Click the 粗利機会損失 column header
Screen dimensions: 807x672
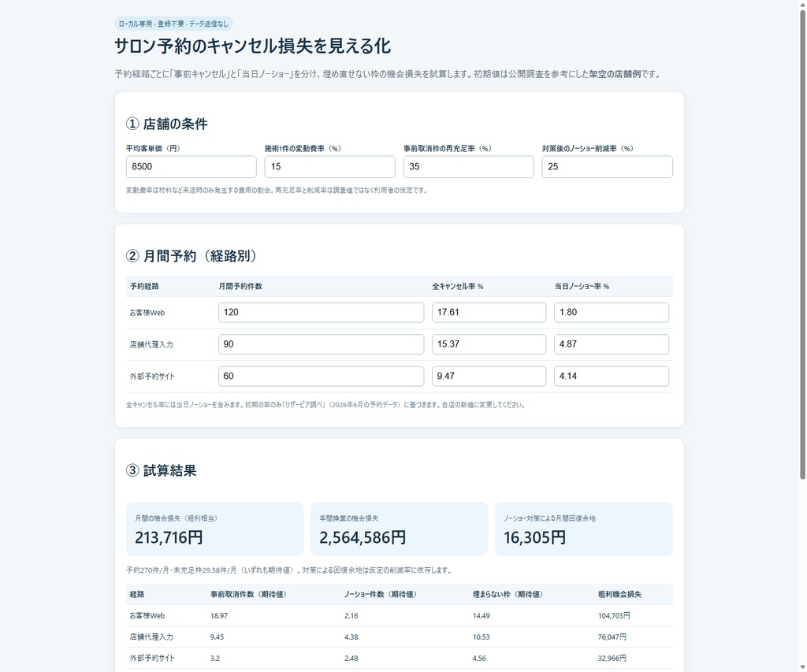pyautogui.click(x=619, y=594)
